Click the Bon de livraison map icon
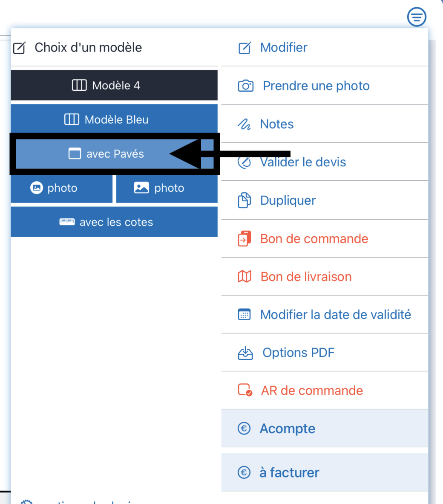 (245, 276)
